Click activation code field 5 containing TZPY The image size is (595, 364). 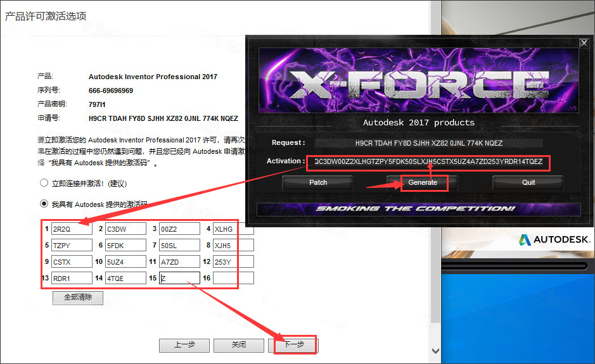tap(72, 246)
